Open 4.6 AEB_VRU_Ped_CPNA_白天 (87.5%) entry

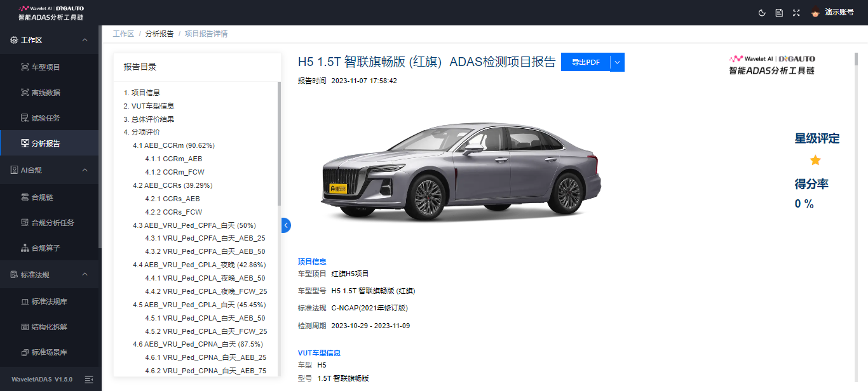(x=197, y=344)
